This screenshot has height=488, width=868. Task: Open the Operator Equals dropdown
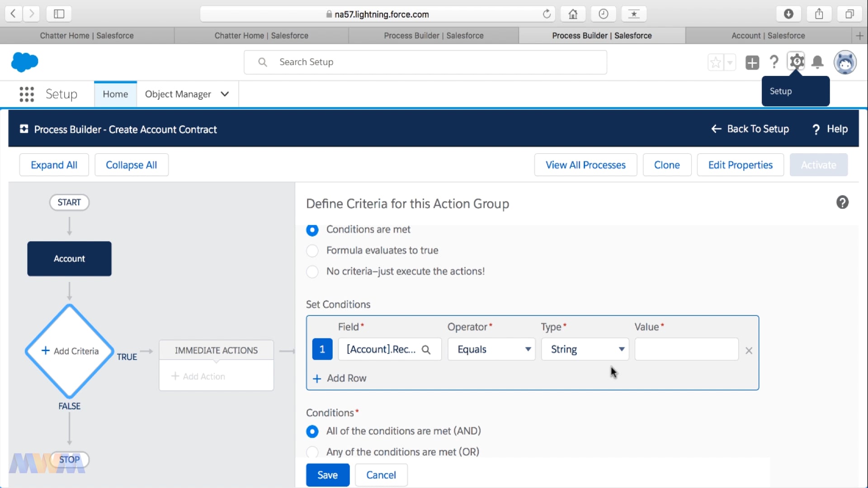[x=491, y=349]
